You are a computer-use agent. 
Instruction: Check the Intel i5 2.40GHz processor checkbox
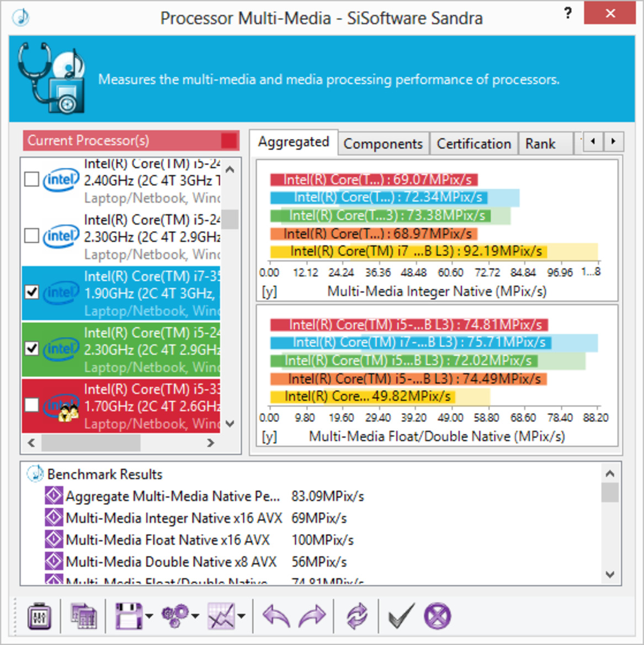coord(31,179)
